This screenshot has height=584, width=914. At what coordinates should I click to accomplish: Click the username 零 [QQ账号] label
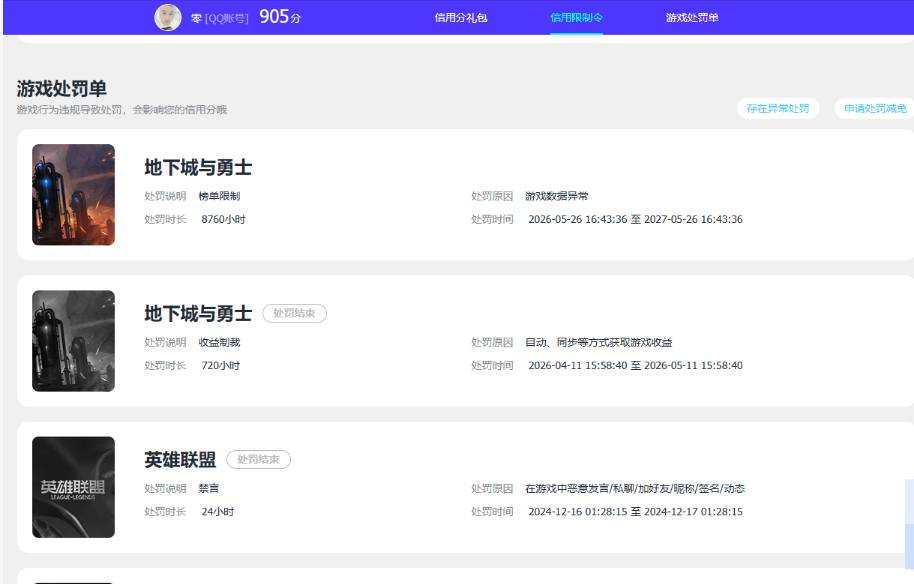219,19
